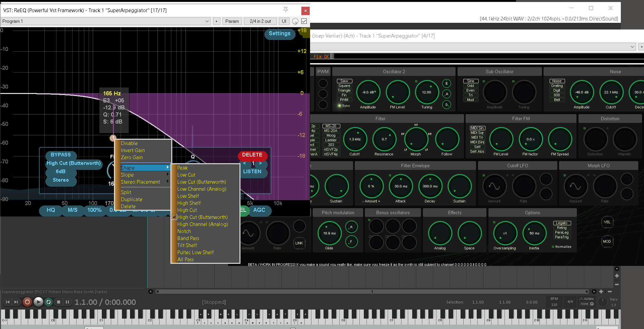Choose Duplicate in the context menu

[132, 199]
